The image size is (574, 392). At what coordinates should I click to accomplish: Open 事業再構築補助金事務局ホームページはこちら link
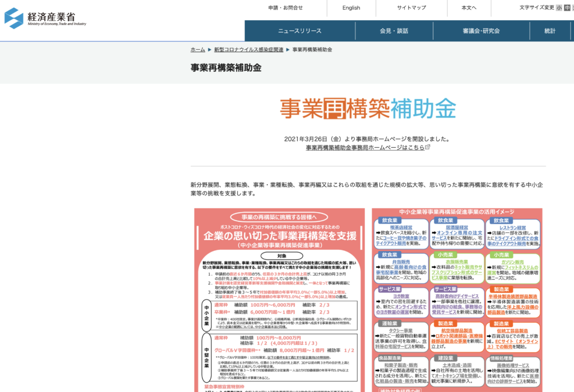(x=365, y=147)
